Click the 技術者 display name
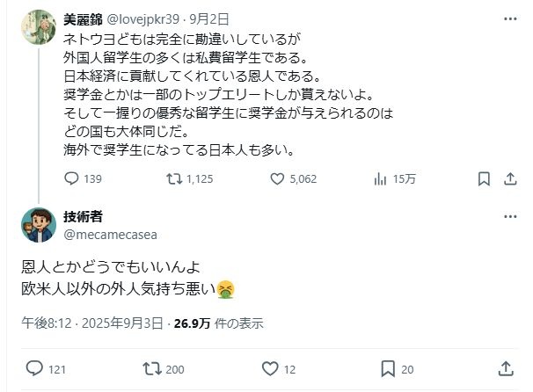533x392 pixels. pos(83,217)
